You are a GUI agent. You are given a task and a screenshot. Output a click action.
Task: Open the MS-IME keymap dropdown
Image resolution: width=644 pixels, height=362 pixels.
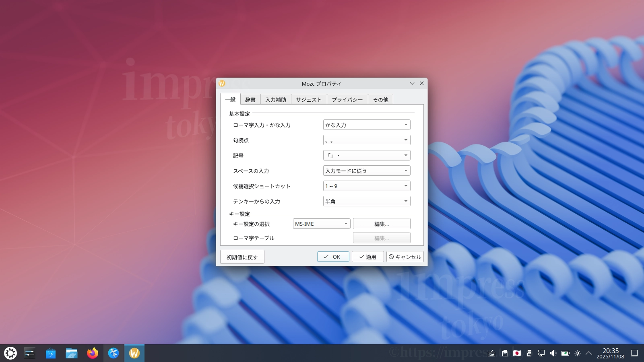pyautogui.click(x=322, y=224)
